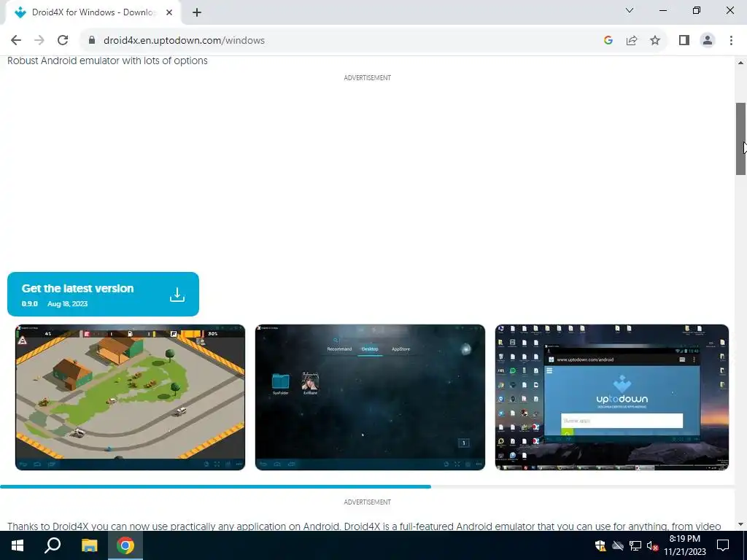Click the 'Robust Android emulator with lots of options' text
This screenshot has height=560, width=747.
tap(107, 61)
